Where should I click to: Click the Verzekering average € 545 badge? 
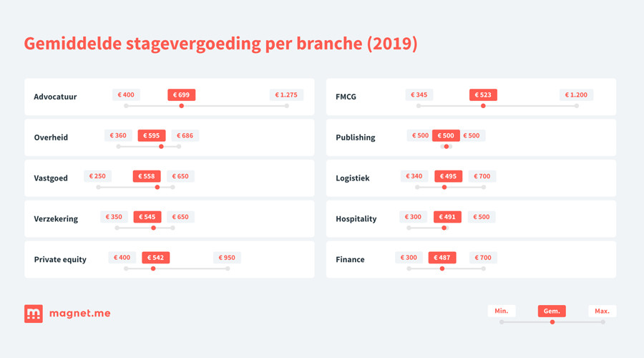[147, 217]
